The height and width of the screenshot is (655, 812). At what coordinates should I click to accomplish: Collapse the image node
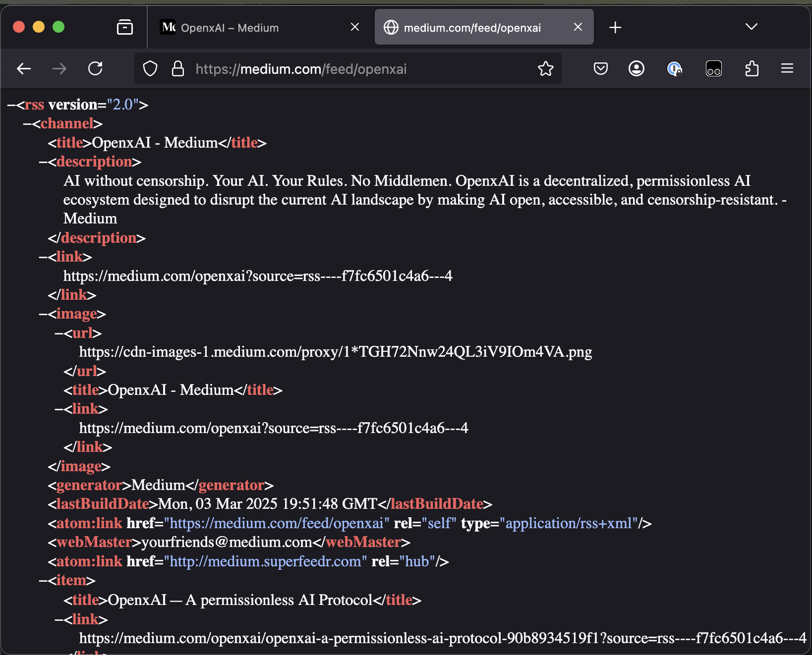pyautogui.click(x=43, y=314)
